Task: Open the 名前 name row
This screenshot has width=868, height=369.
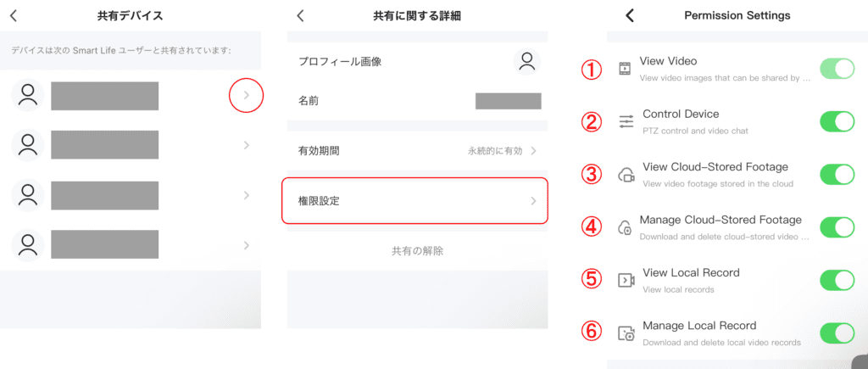Action: coord(415,101)
